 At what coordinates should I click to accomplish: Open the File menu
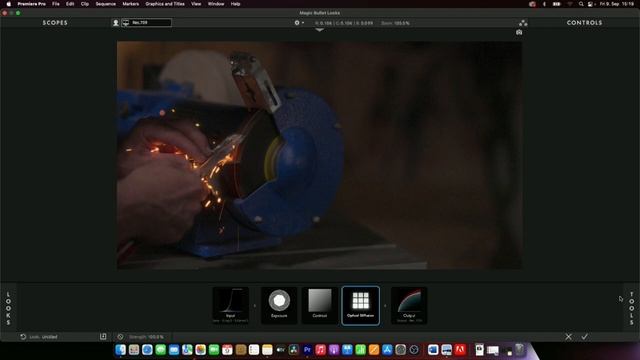coord(56,4)
